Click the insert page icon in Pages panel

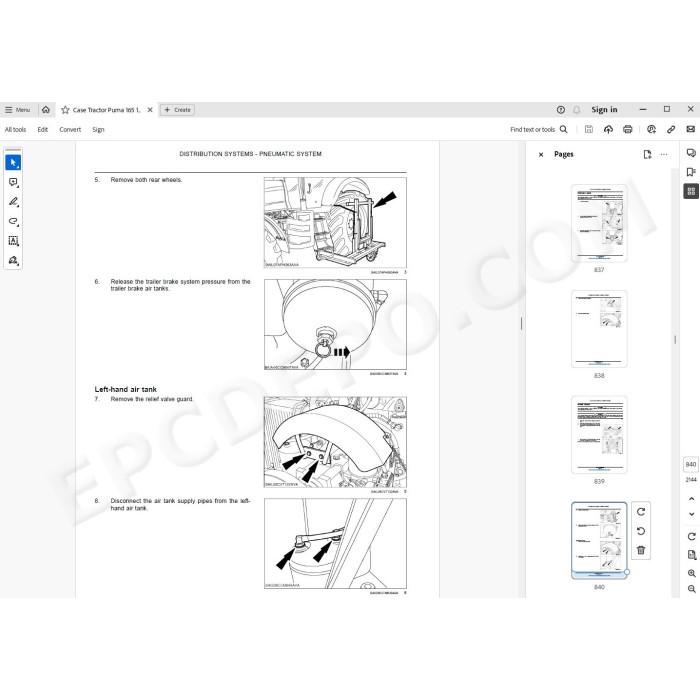click(647, 154)
